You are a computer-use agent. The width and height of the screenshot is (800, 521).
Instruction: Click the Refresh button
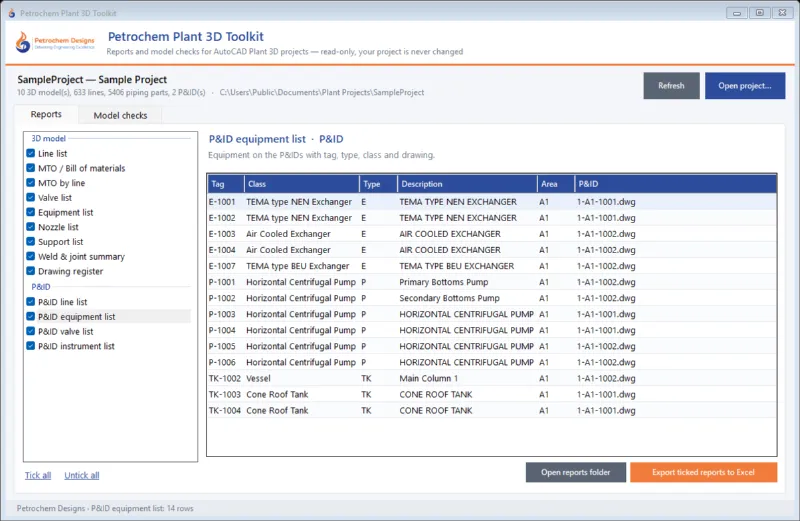click(x=671, y=86)
